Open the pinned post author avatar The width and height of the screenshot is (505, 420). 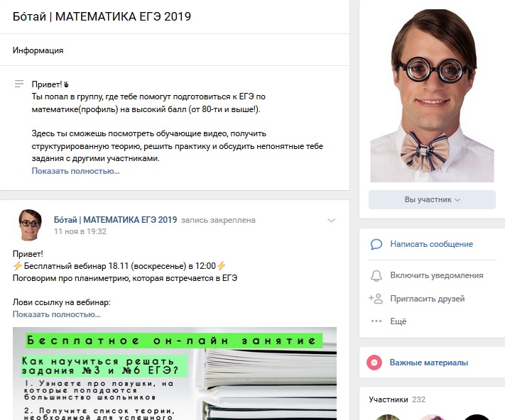[31, 225]
